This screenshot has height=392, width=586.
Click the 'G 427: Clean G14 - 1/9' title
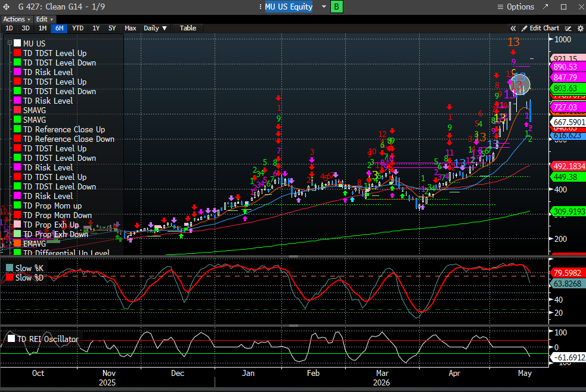tap(61, 7)
